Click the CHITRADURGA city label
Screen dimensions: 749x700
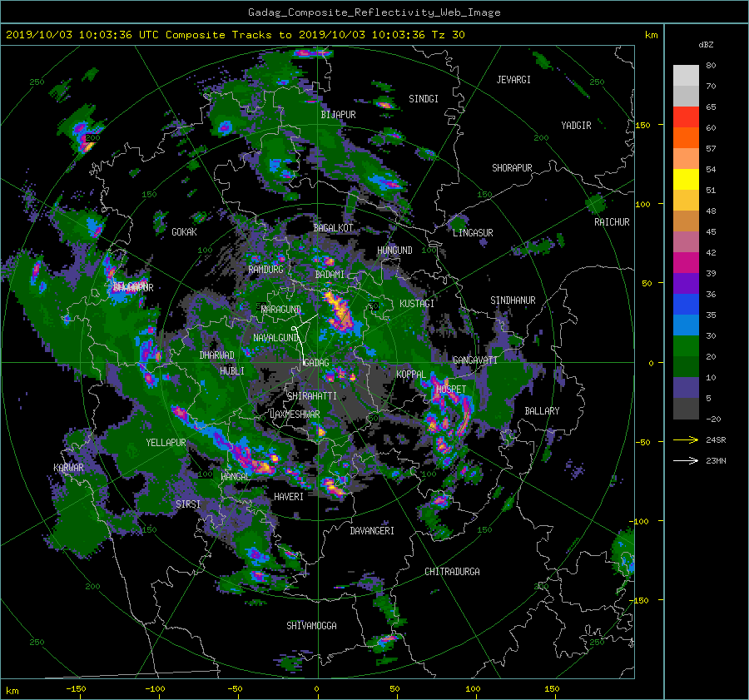click(x=452, y=572)
